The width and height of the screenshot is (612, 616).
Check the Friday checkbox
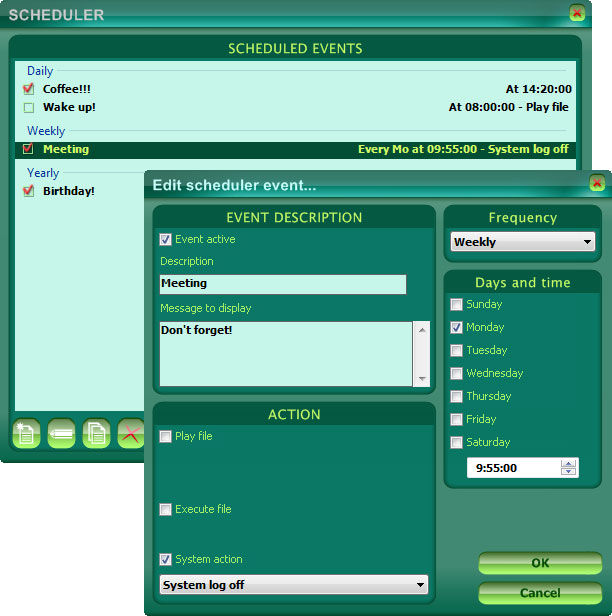pos(456,420)
